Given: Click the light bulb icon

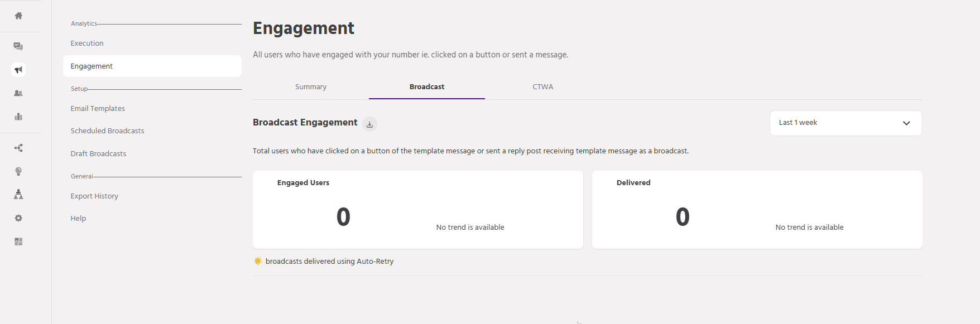Looking at the screenshot, I should coord(18,171).
